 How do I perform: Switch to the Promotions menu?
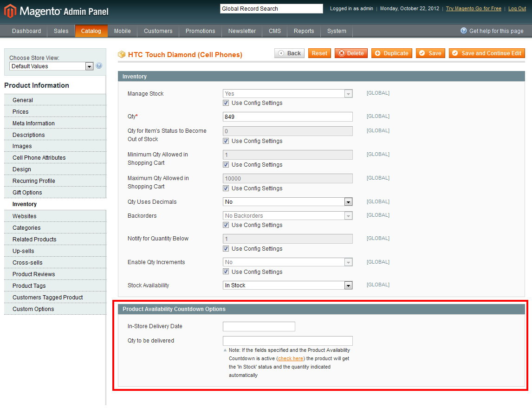coord(200,31)
